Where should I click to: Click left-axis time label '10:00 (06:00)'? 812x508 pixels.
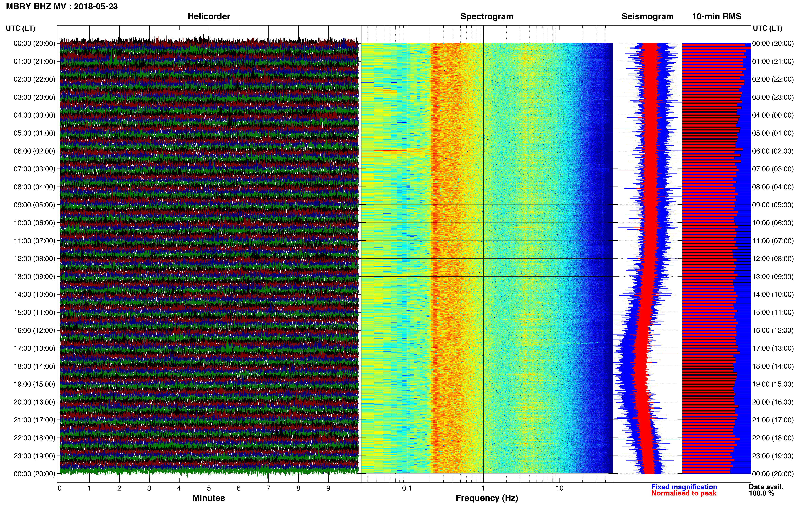[34, 223]
